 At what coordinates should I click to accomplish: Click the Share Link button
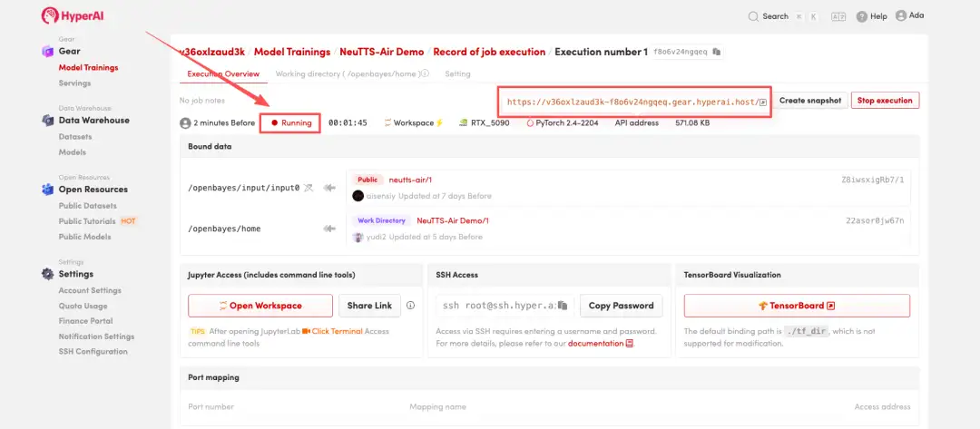point(369,306)
